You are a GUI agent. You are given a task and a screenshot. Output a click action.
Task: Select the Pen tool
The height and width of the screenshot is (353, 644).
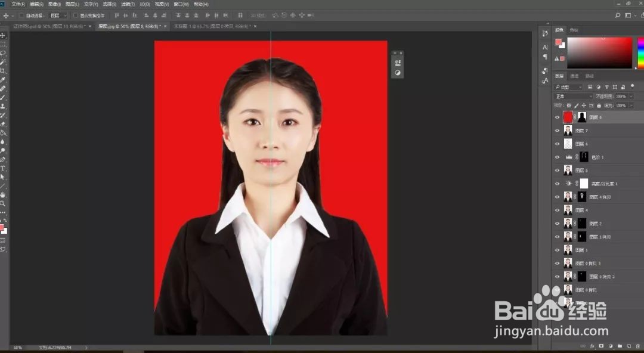pos(3,159)
